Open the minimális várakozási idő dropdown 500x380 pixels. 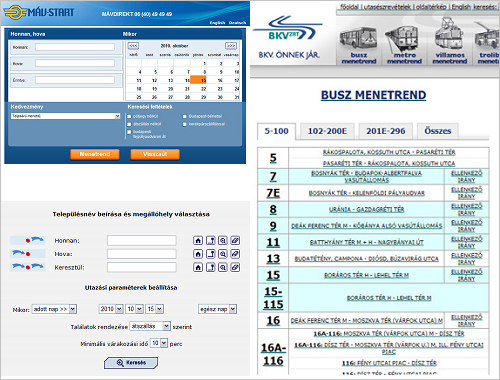159,343
